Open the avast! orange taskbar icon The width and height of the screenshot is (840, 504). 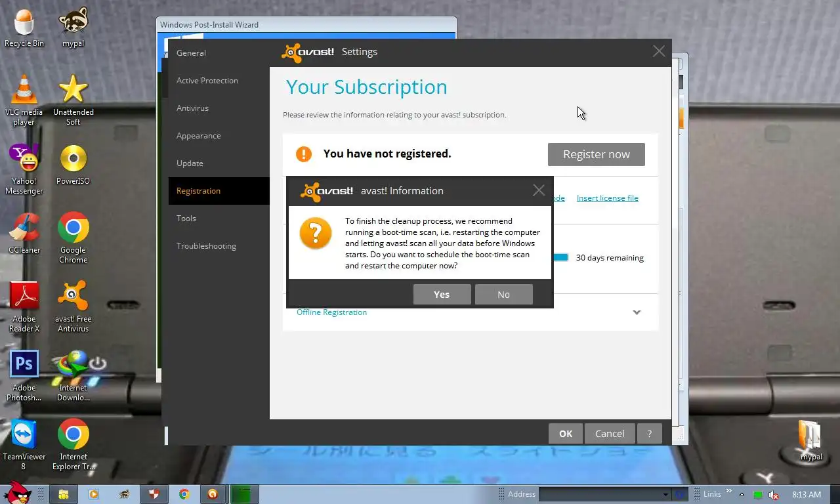point(213,494)
